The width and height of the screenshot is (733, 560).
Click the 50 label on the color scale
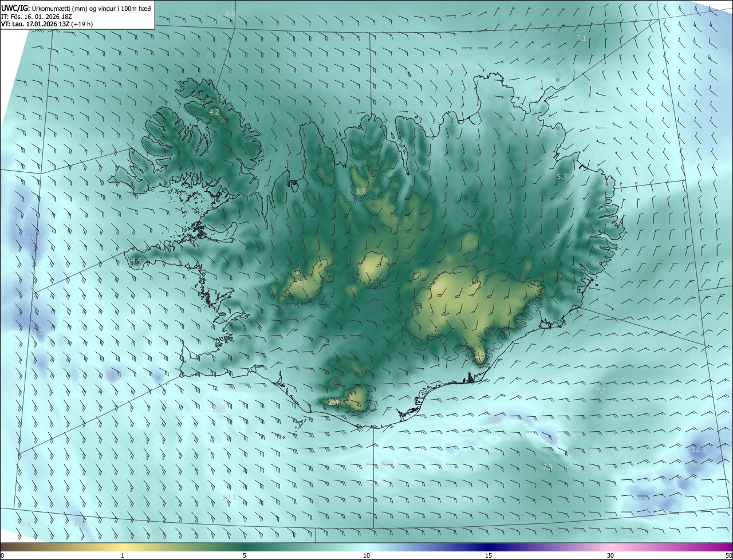tap(728, 556)
